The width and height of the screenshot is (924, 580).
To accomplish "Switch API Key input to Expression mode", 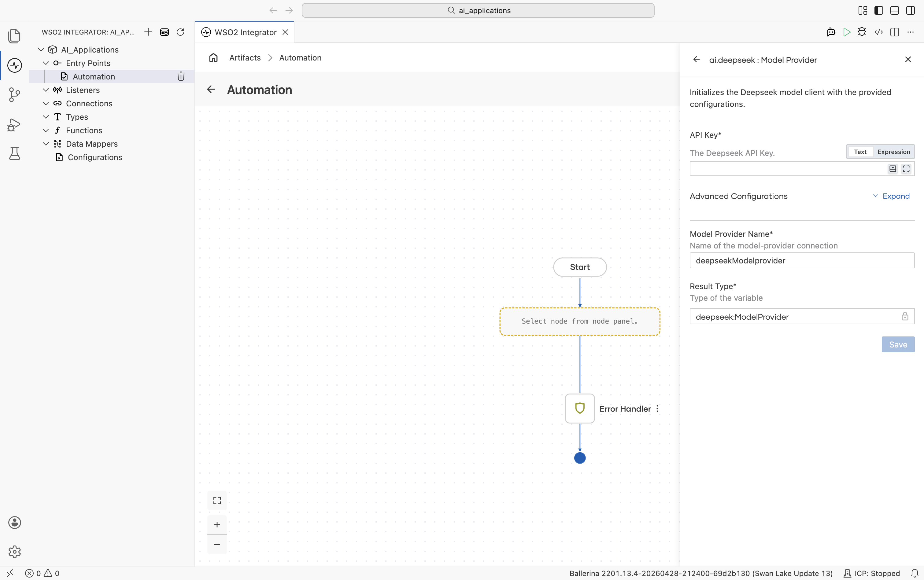I will [x=894, y=152].
